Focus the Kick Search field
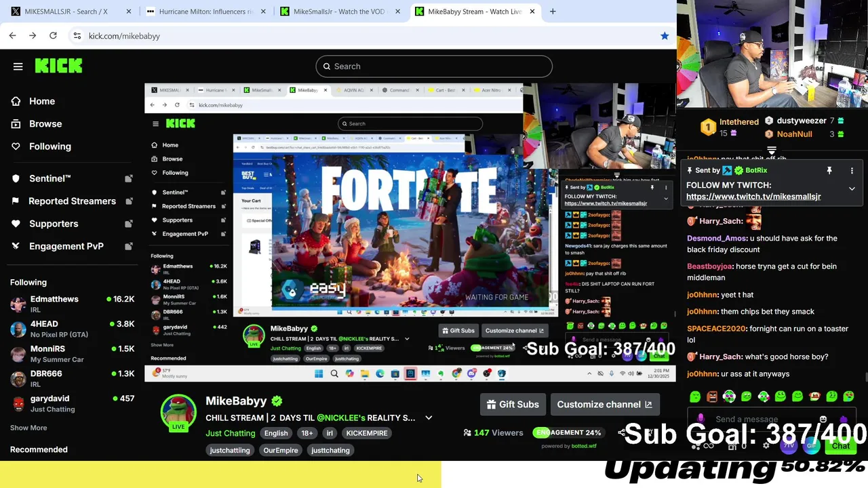This screenshot has height=488, width=868. click(x=434, y=66)
